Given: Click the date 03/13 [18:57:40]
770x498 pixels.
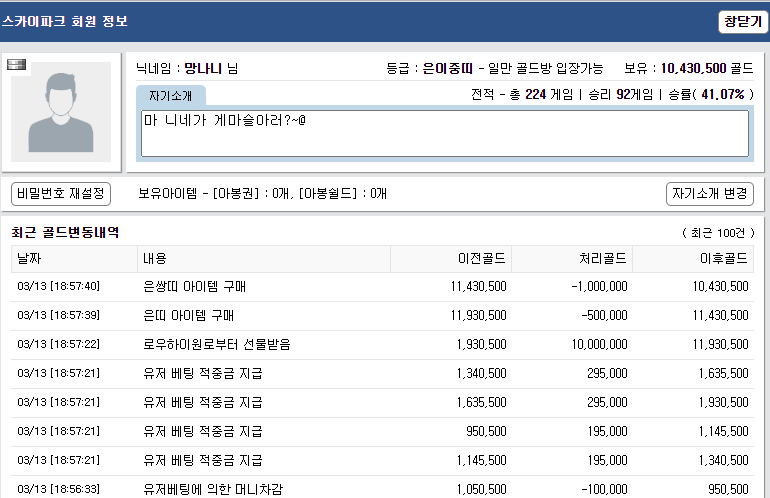Looking at the screenshot, I should pos(58,286).
